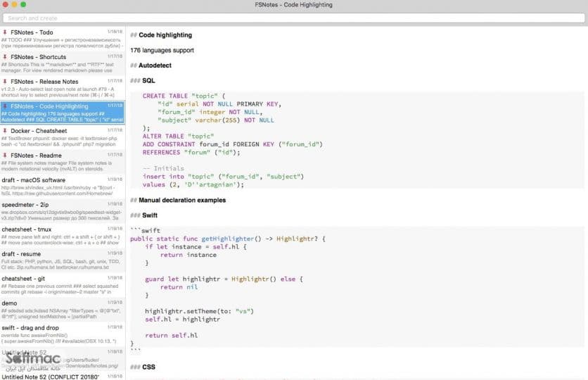The image size is (588, 380).
Task: Click the pin icon beside FSNotes - Shortcuts
Action: [x=5, y=57]
